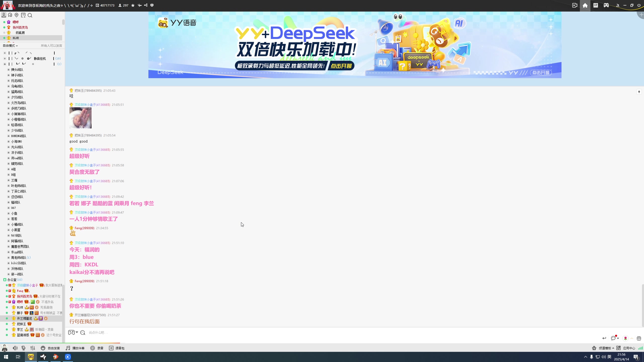Open the 自由模式 mode dropdown
644x362 pixels.
pyautogui.click(x=10, y=46)
